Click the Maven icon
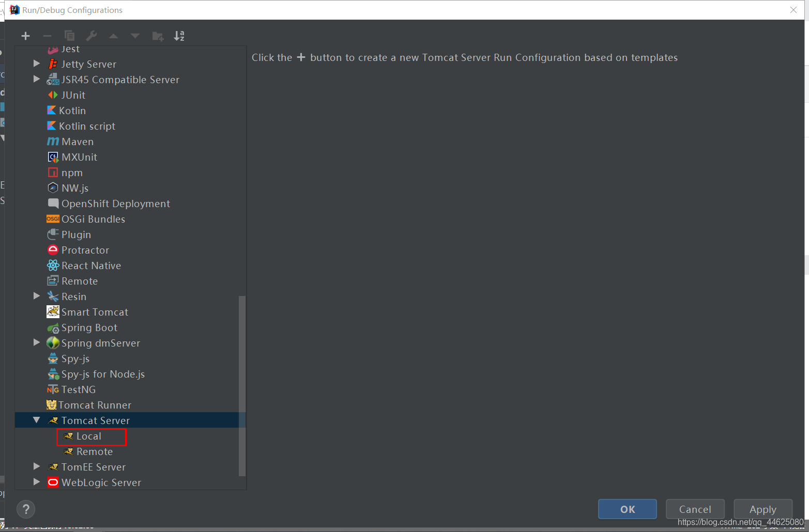Image resolution: width=809 pixels, height=532 pixels. point(53,142)
